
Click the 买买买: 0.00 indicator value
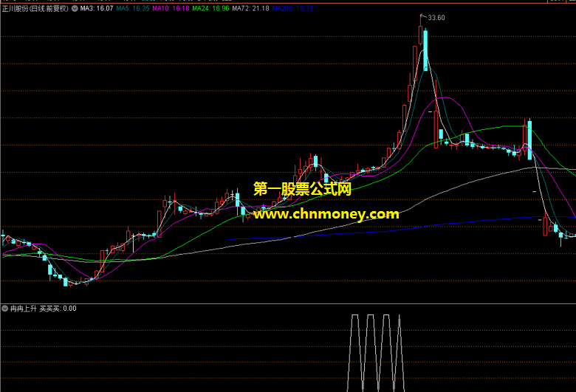(x=58, y=309)
